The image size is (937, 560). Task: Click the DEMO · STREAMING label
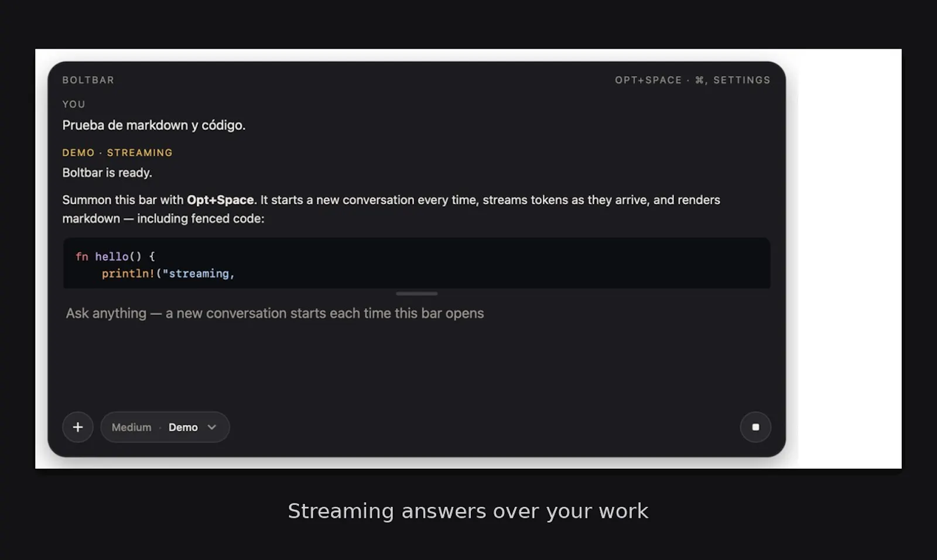[x=117, y=153]
